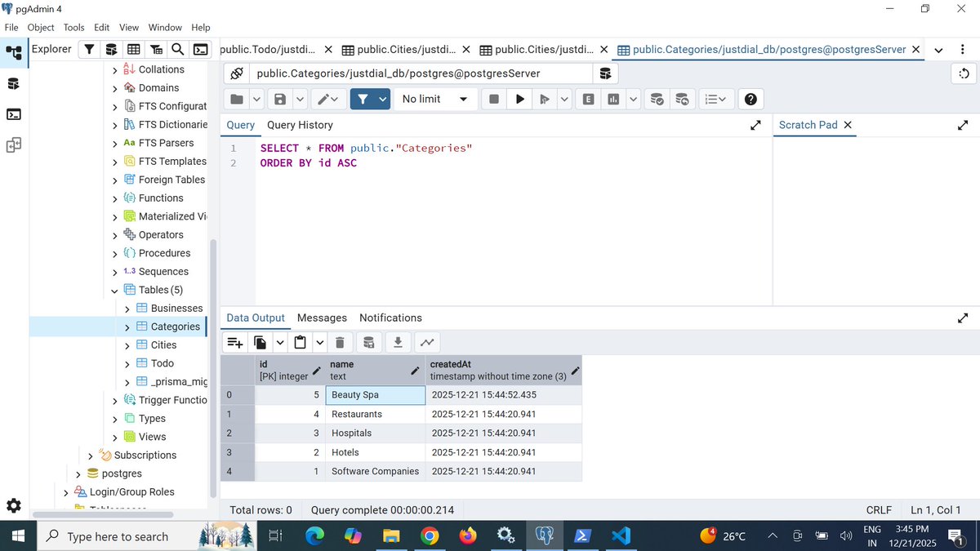Click the Stop query square button

coord(494,99)
